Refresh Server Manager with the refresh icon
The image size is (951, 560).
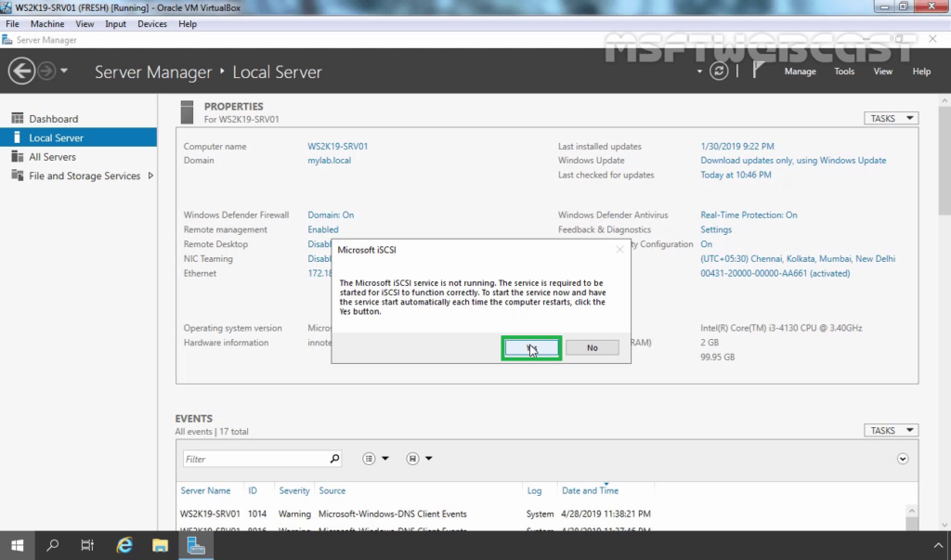(719, 71)
